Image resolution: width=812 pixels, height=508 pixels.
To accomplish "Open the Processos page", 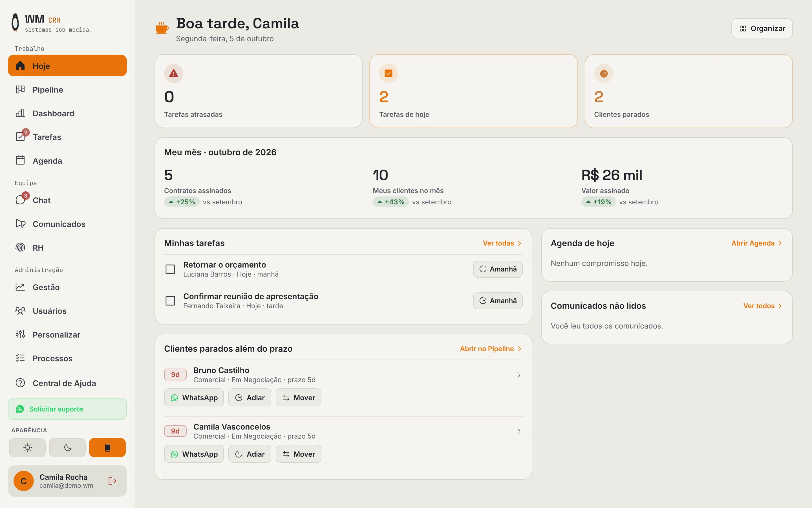I will tap(67, 358).
